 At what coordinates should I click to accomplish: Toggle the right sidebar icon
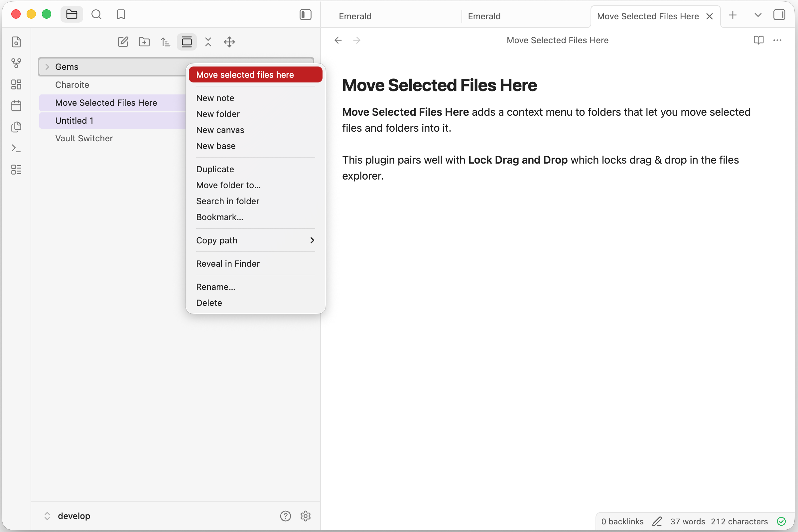779,15
